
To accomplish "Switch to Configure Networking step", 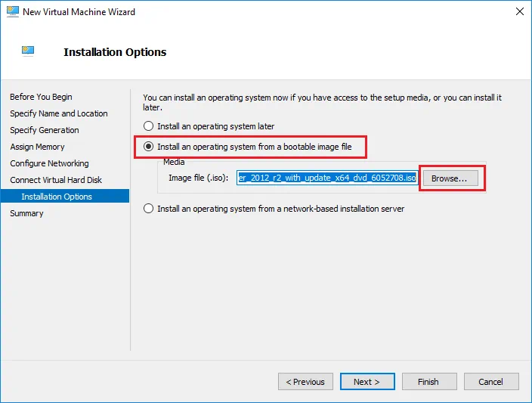I will click(x=49, y=163).
